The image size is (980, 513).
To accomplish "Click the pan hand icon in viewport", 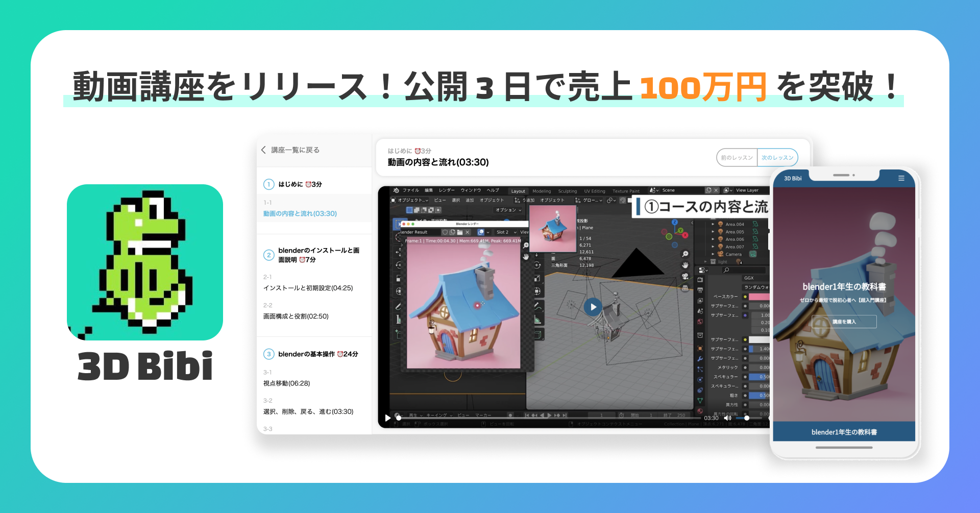I will pyautogui.click(x=685, y=265).
